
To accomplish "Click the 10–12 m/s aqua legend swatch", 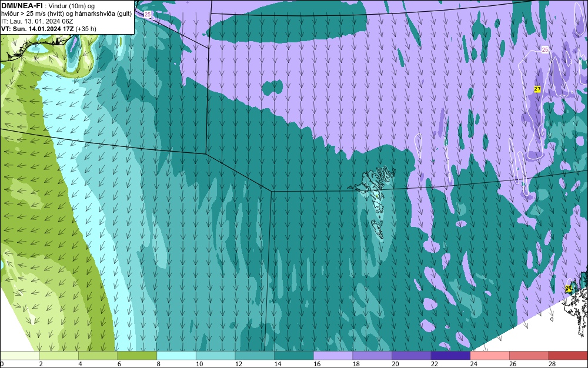I will (215, 355).
